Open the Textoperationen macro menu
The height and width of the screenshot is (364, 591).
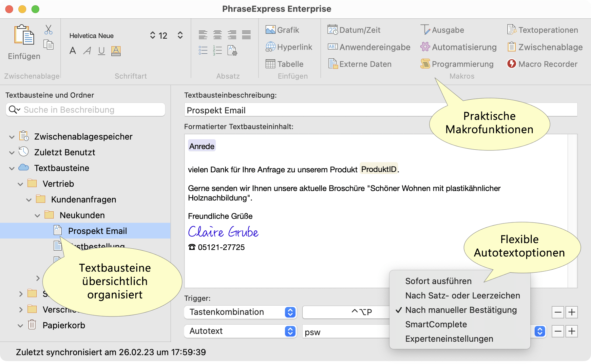pyautogui.click(x=543, y=30)
